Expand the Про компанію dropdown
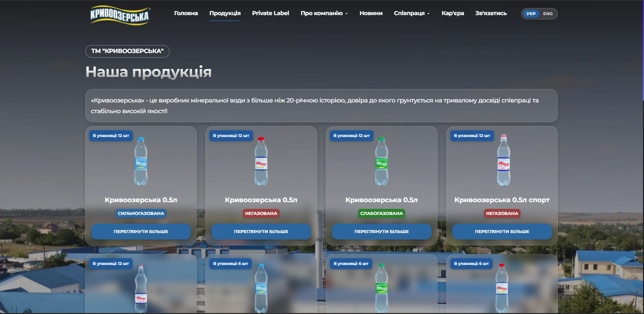Image resolution: width=644 pixels, height=314 pixels. point(324,13)
